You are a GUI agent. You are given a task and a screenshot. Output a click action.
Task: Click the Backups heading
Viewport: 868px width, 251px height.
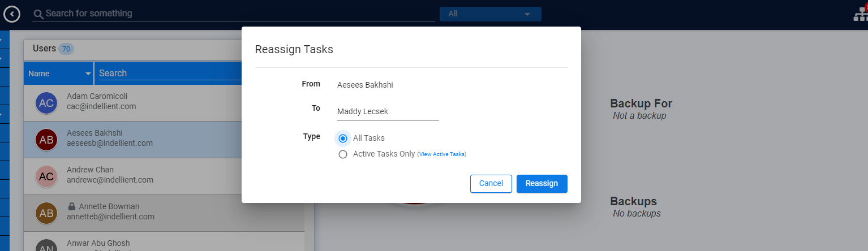coord(633,201)
